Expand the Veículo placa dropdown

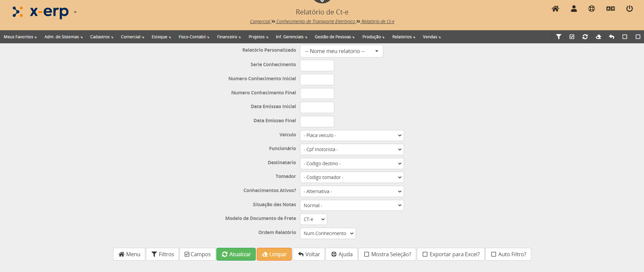coord(352,135)
